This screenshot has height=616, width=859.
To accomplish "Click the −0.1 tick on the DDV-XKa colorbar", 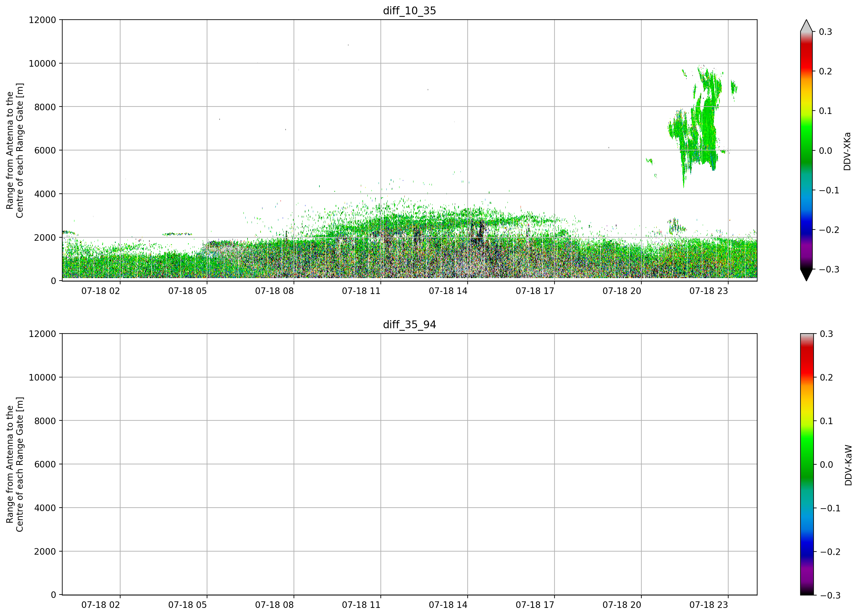I will (829, 190).
